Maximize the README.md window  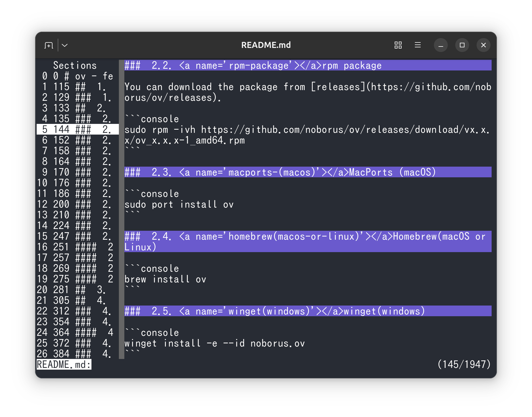[x=462, y=45]
